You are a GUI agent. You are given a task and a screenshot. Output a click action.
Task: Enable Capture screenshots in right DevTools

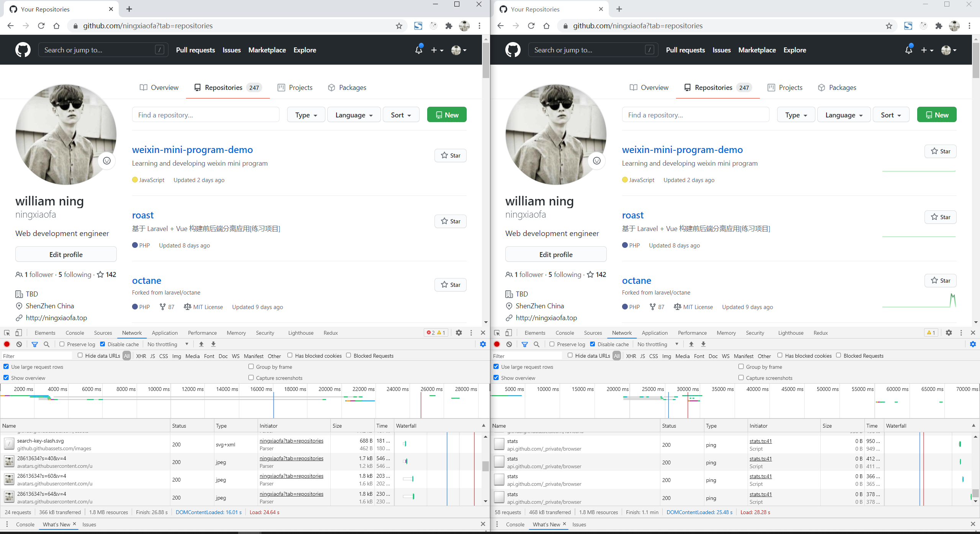(x=741, y=378)
